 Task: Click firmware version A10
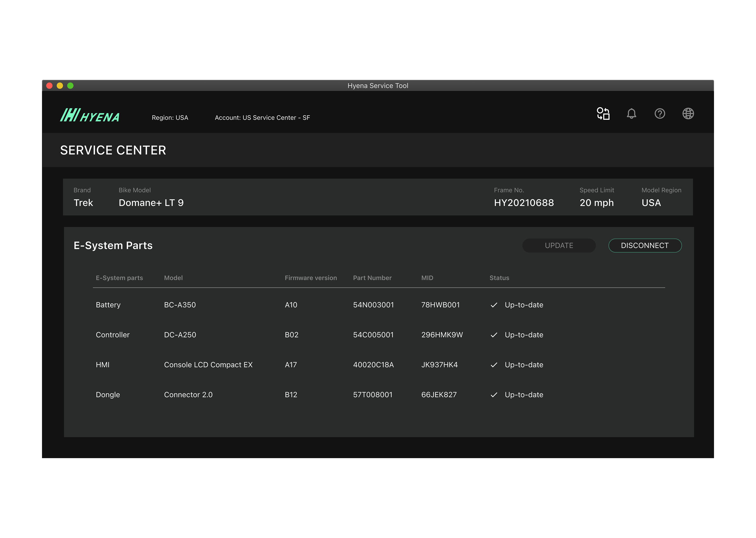coord(291,305)
